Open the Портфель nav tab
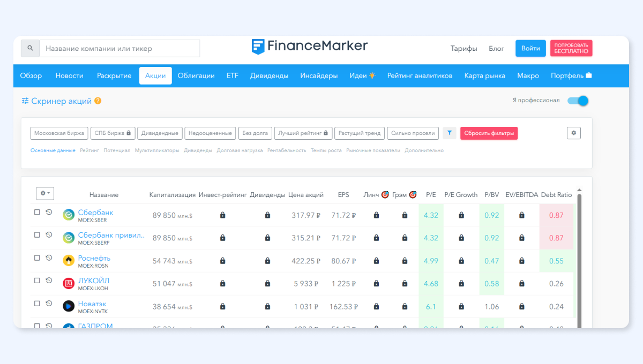This screenshot has height=364, width=643. pyautogui.click(x=571, y=76)
